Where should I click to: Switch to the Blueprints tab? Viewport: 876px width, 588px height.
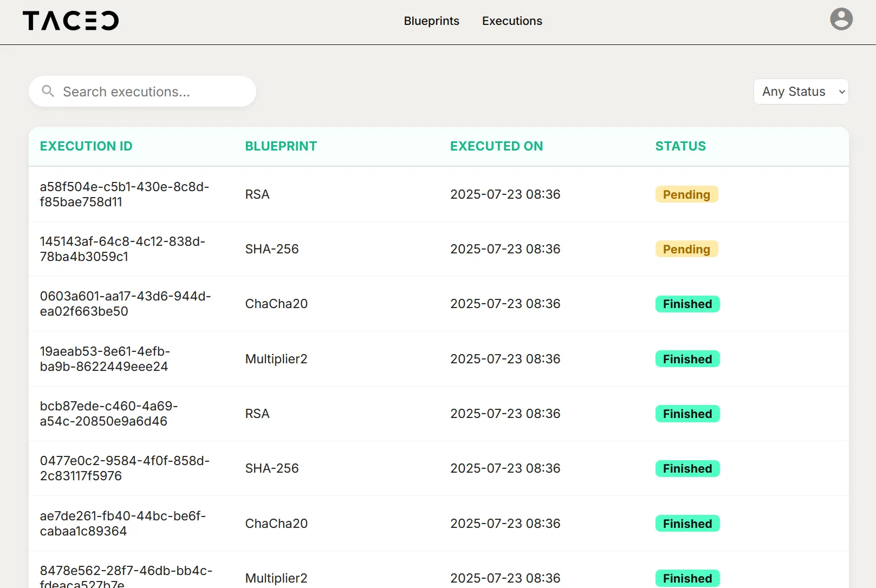[431, 21]
